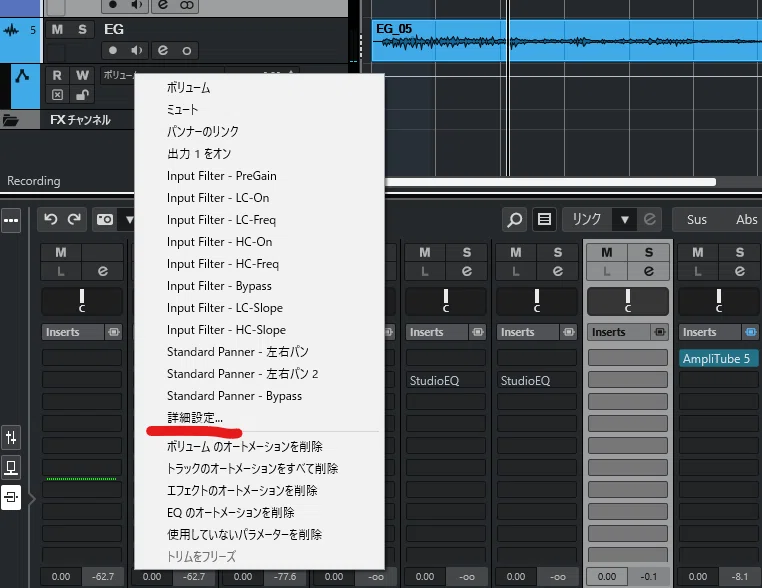
Task: Click the horizontal project scrollbar
Action: click(x=549, y=182)
